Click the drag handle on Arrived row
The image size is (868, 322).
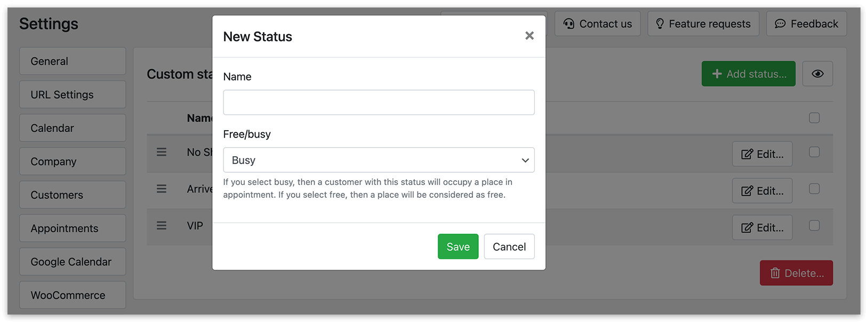[x=162, y=189]
